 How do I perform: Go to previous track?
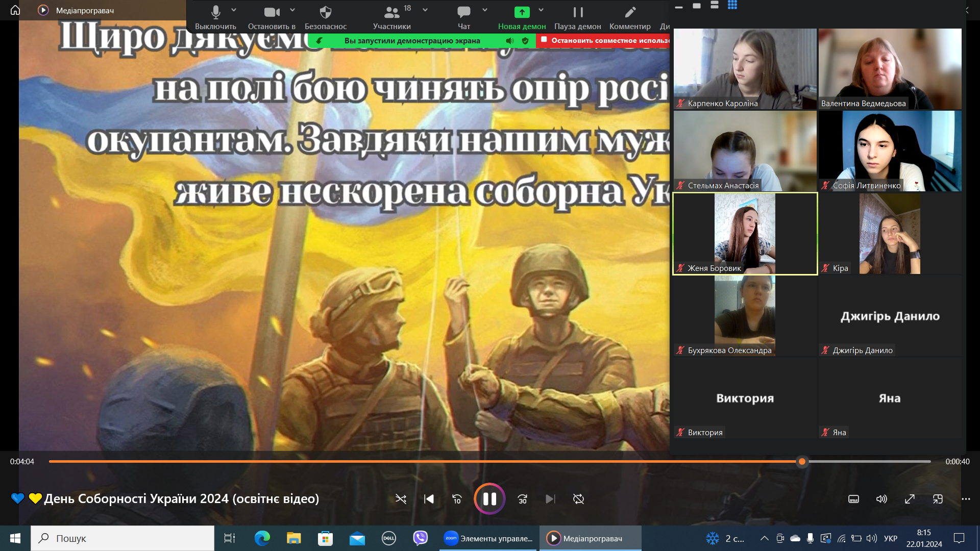coord(429,499)
